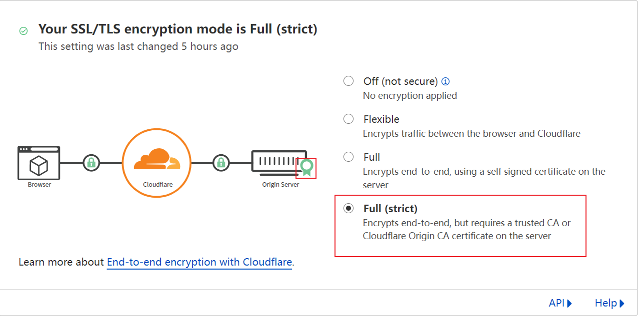644x321 pixels.
Task: Expand the Help section
Action: [x=605, y=303]
